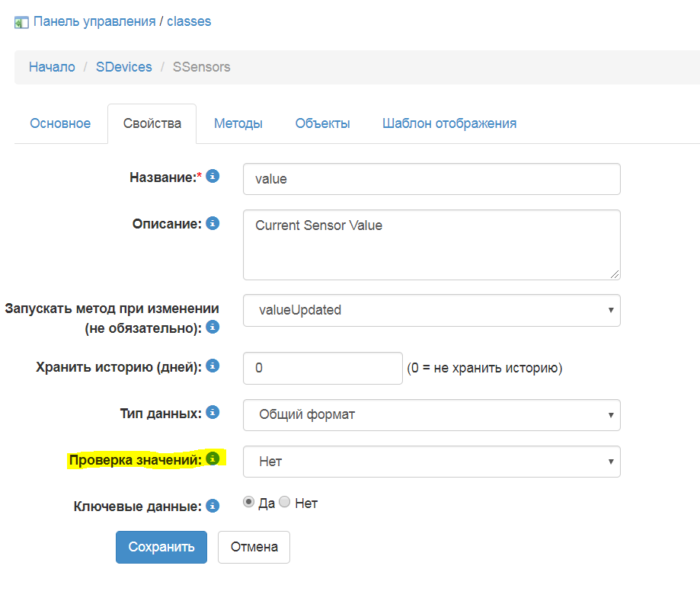
Task: Select the Да radio button
Action: point(249,503)
